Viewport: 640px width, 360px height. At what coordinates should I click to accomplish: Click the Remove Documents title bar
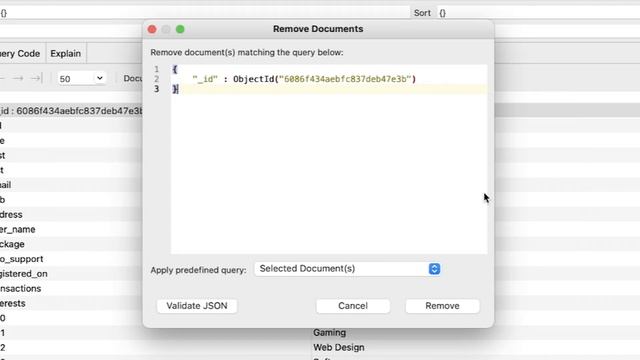click(x=318, y=29)
